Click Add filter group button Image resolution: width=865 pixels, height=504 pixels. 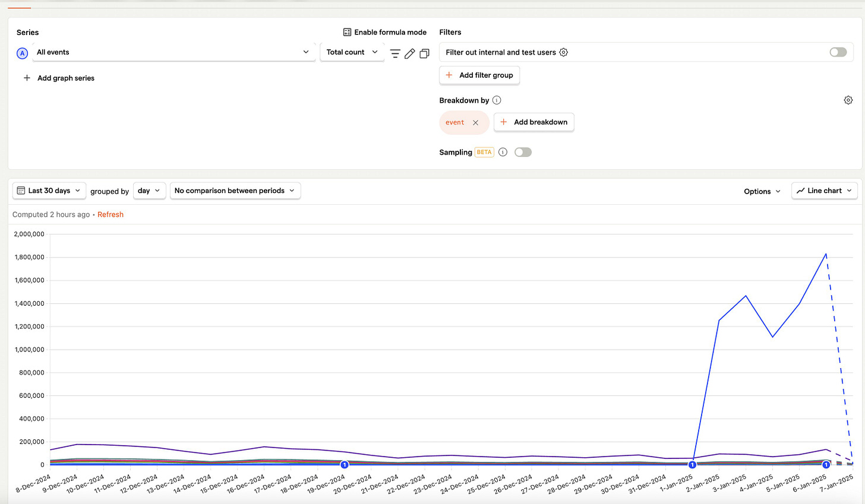pyautogui.click(x=479, y=75)
